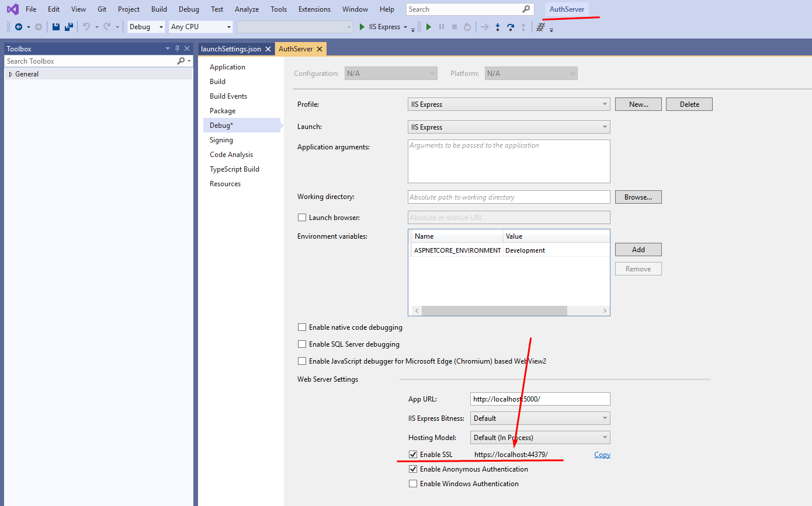Click the Visual Studio logo icon
This screenshot has height=506, width=812.
tap(12, 9)
